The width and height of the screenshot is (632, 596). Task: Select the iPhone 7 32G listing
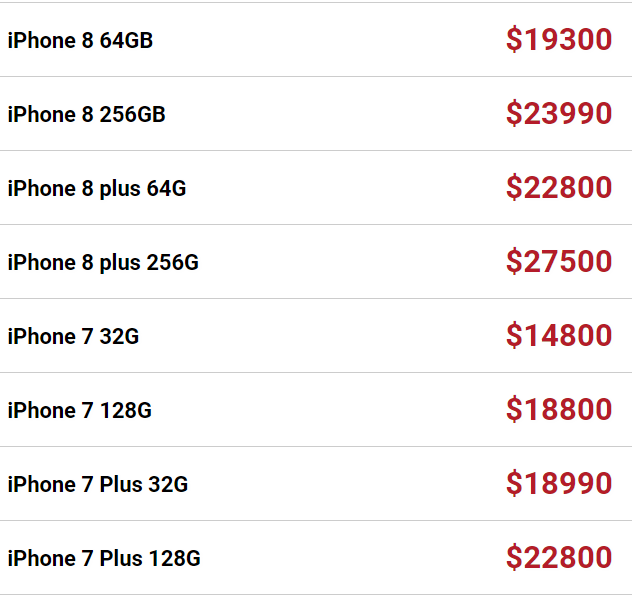[x=316, y=336]
